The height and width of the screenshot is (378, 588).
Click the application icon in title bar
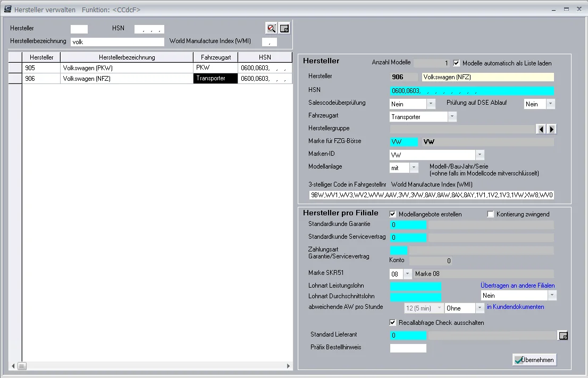pos(7,9)
